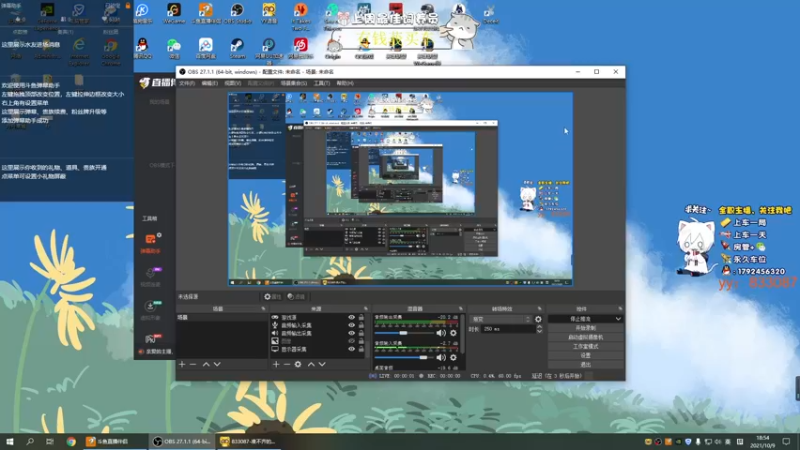Image resolution: width=800 pixels, height=450 pixels.
Task: Toggle lock on 音频输入采集 source
Action: click(x=361, y=325)
